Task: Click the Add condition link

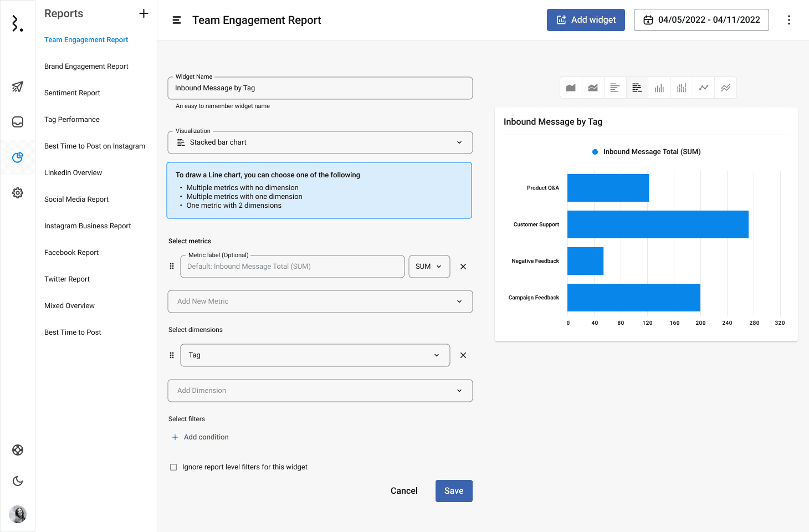Action: click(206, 437)
